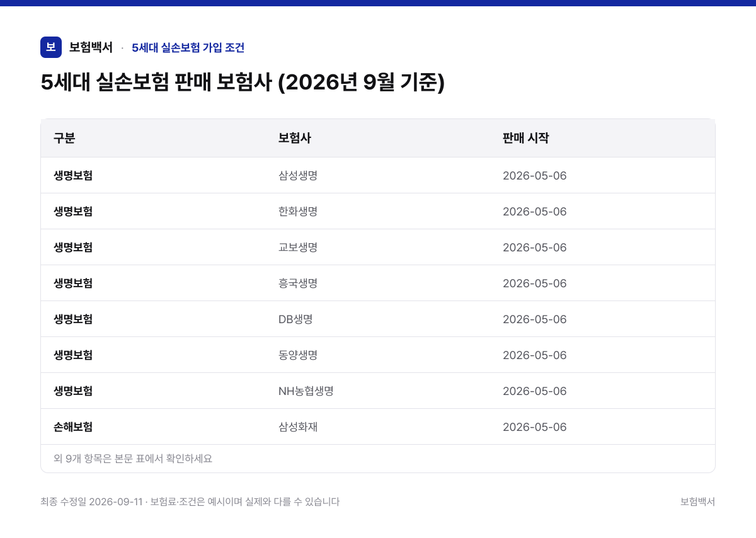Click the 보험백서 footer label on the right

coord(697,502)
